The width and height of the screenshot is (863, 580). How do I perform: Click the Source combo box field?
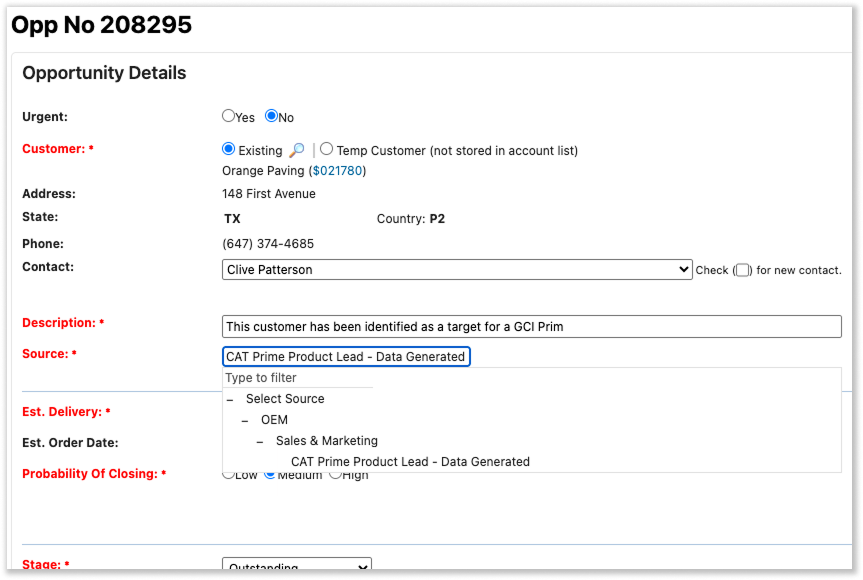click(x=346, y=356)
